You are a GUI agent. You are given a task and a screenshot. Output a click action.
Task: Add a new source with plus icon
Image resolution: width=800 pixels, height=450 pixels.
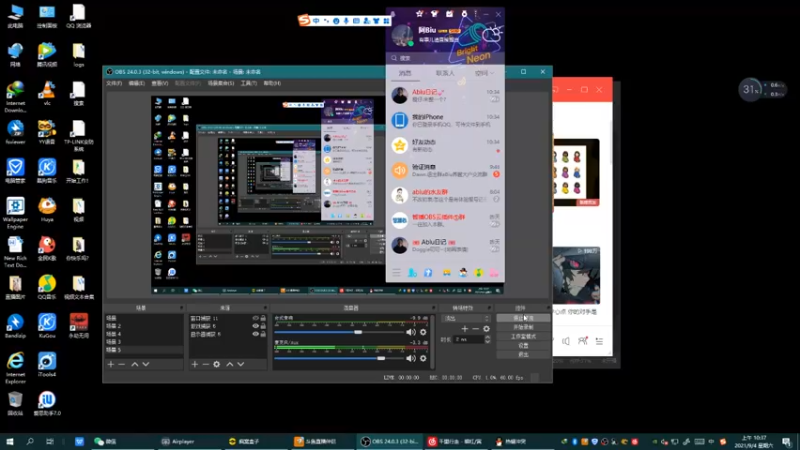194,364
